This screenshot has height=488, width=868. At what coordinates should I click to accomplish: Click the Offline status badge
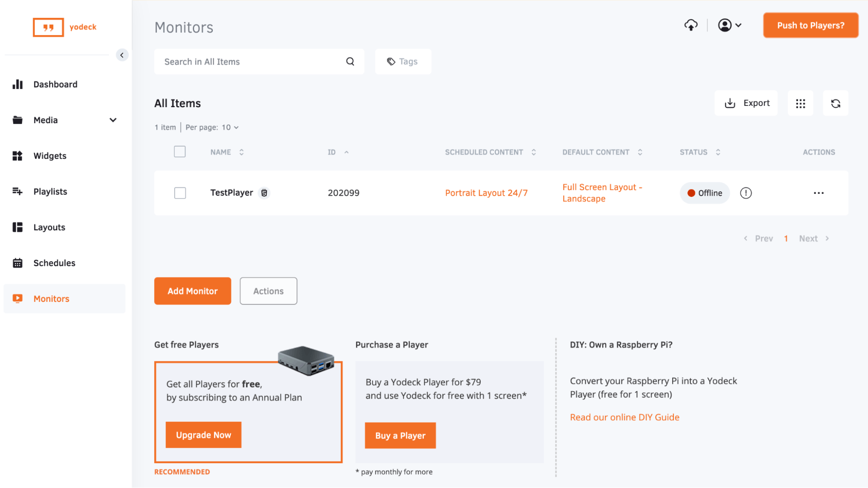[704, 193]
